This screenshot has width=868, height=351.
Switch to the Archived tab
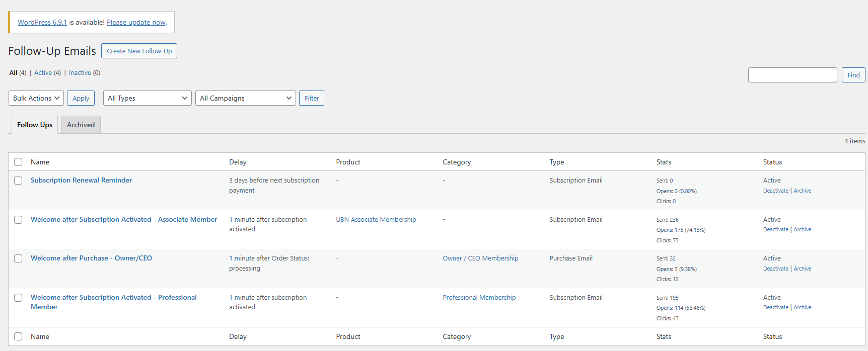81,125
